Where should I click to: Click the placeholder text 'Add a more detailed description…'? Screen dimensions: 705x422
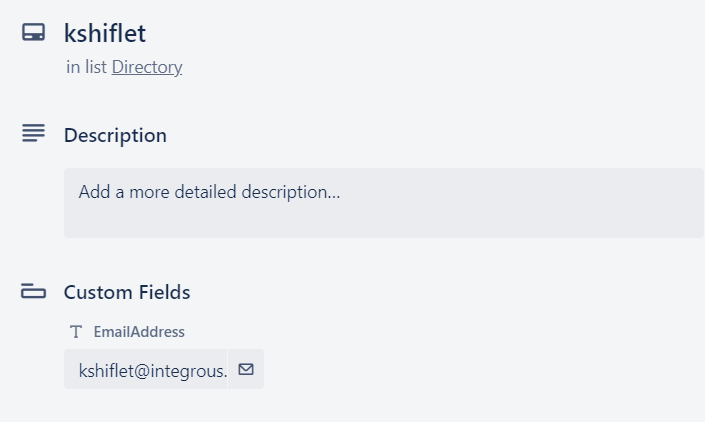coord(210,192)
